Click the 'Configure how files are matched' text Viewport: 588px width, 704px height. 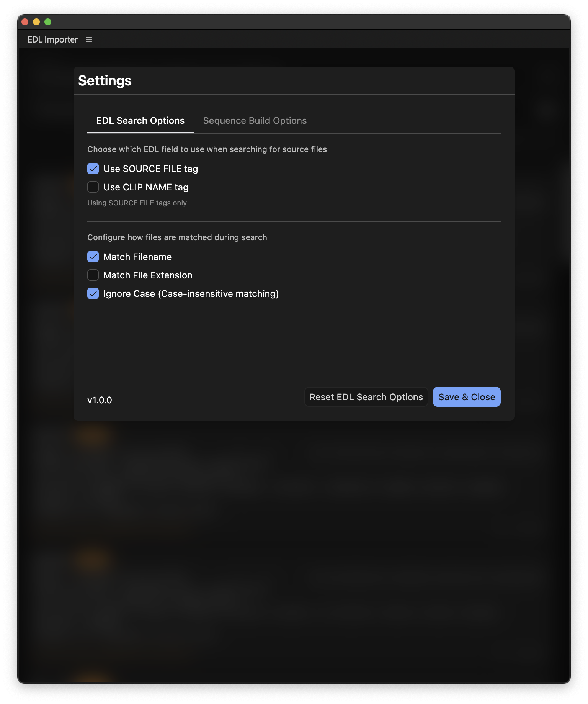click(x=177, y=237)
